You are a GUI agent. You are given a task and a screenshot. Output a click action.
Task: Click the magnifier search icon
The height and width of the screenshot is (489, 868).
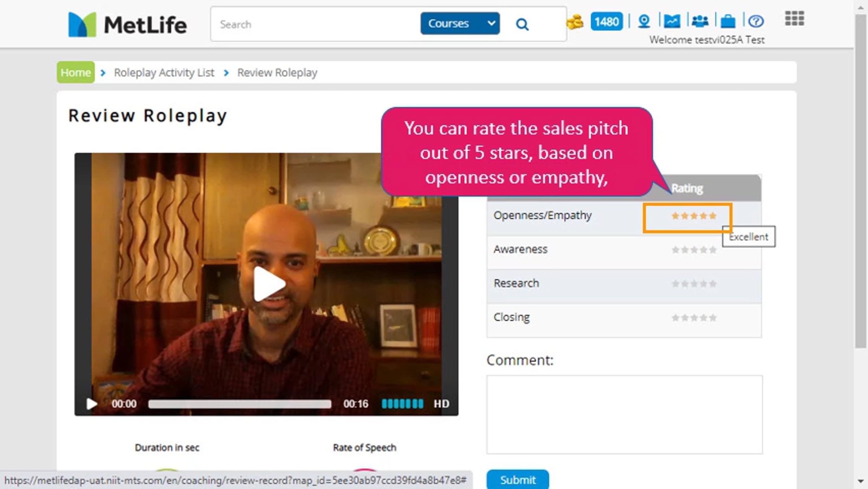click(522, 25)
